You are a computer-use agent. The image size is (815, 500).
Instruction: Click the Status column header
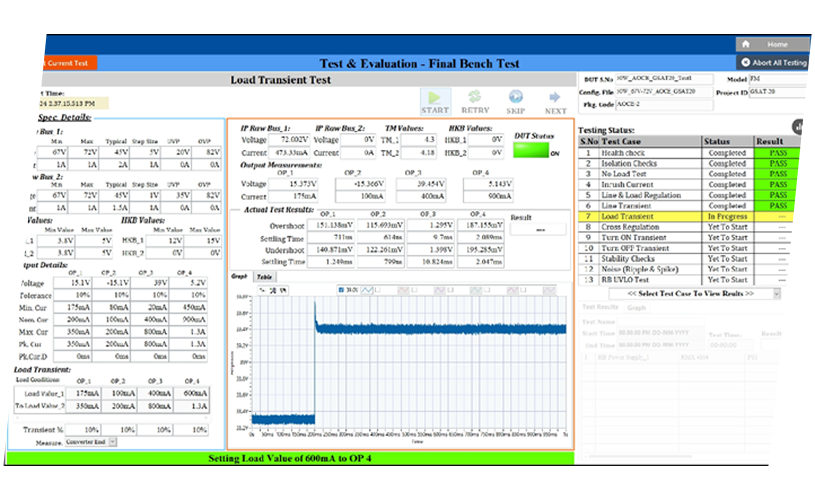pyautogui.click(x=728, y=141)
